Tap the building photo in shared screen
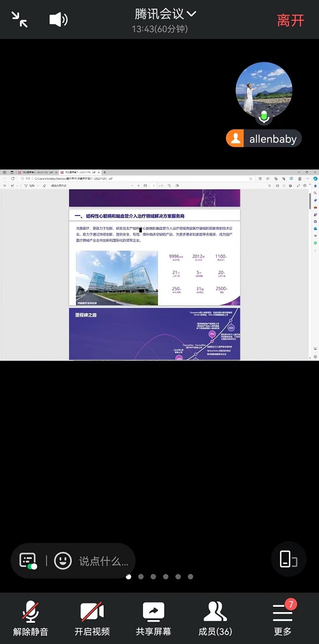The height and width of the screenshot is (644, 319). pyautogui.click(x=117, y=278)
